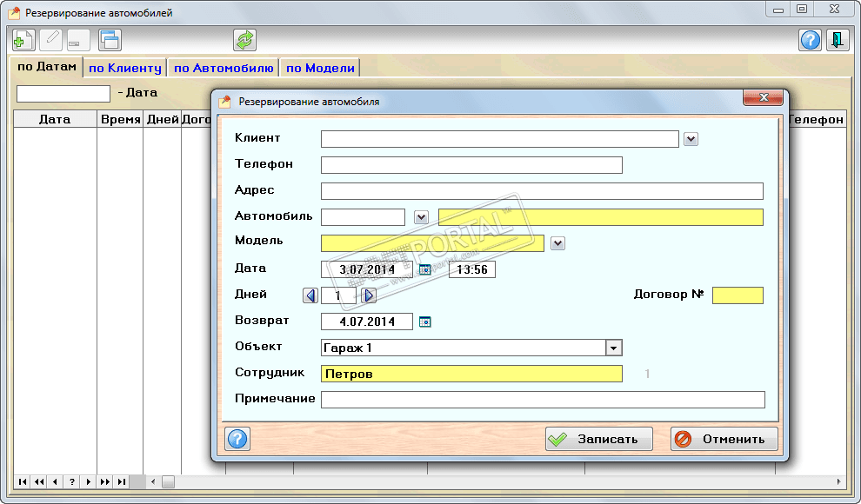Increase days with the right arrow

369,295
